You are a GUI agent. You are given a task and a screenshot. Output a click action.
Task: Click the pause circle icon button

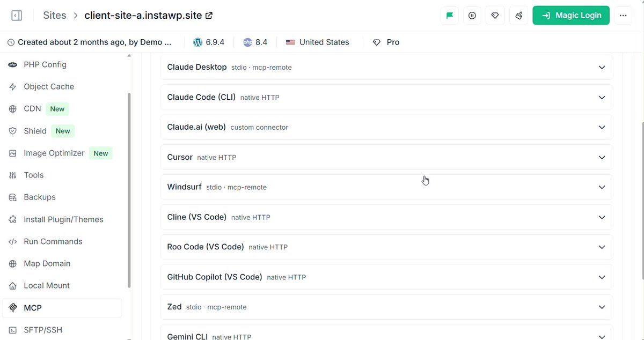click(472, 16)
